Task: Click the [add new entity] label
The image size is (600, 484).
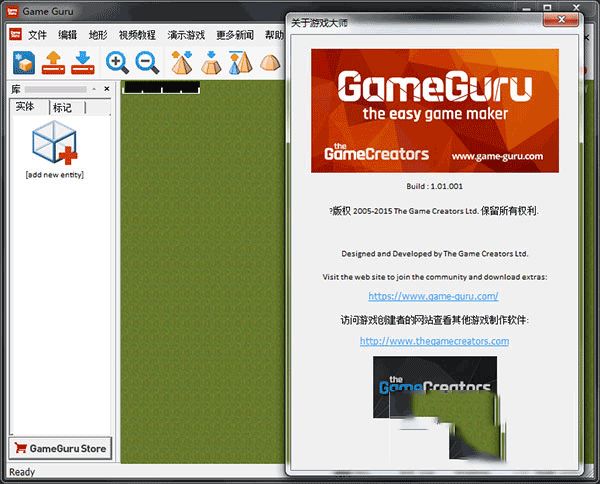Action: click(x=55, y=175)
